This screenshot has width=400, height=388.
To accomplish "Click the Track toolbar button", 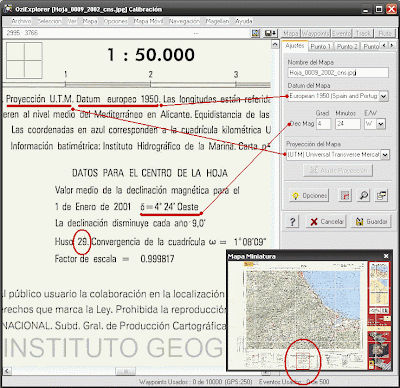I will pos(363,33).
